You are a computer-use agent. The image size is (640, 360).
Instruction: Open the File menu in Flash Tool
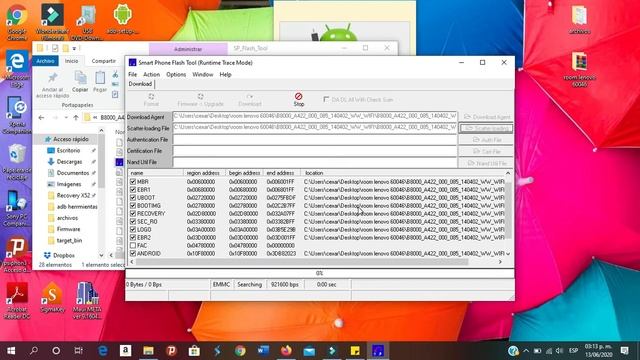133,75
